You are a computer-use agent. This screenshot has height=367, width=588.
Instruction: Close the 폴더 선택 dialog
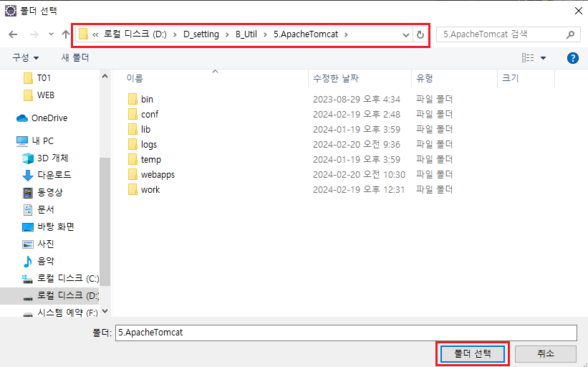[x=578, y=11]
